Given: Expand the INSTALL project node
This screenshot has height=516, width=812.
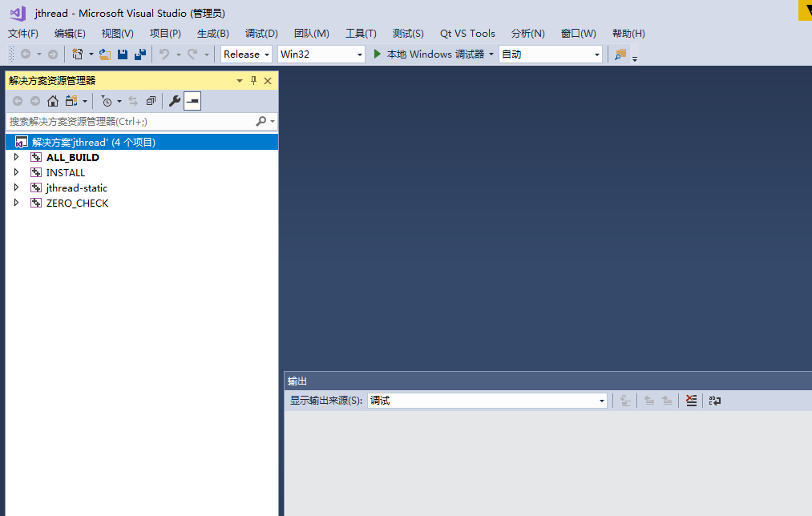Looking at the screenshot, I should pos(16,172).
